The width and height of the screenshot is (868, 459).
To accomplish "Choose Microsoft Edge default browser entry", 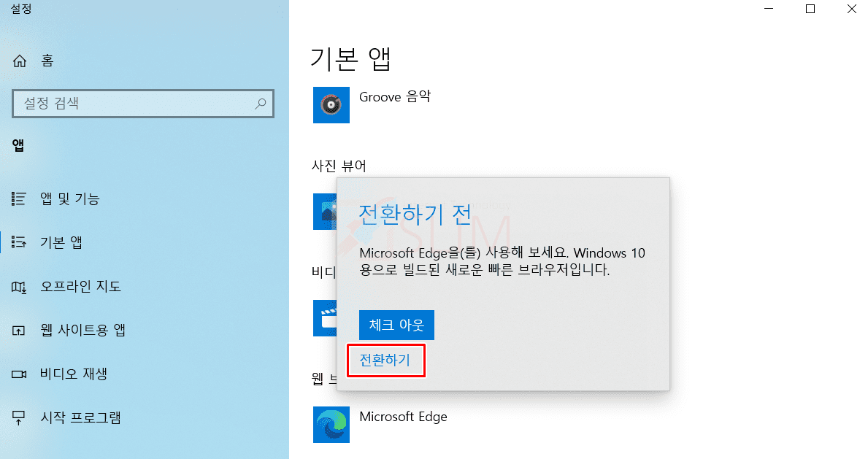I will (x=403, y=417).
